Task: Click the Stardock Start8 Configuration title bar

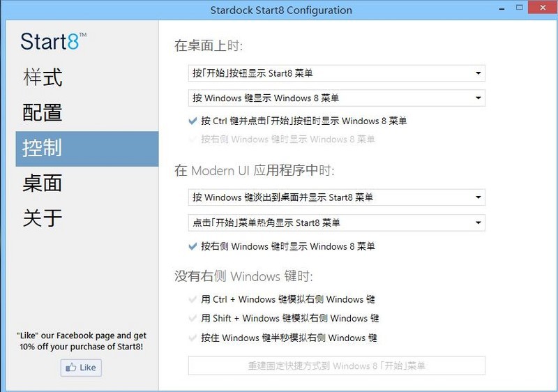Action: click(x=281, y=10)
